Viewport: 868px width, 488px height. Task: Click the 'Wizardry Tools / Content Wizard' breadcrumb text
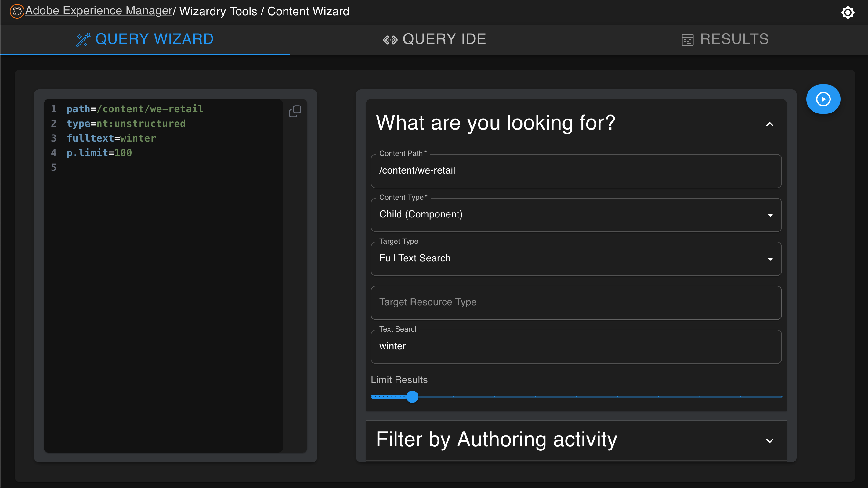(264, 12)
